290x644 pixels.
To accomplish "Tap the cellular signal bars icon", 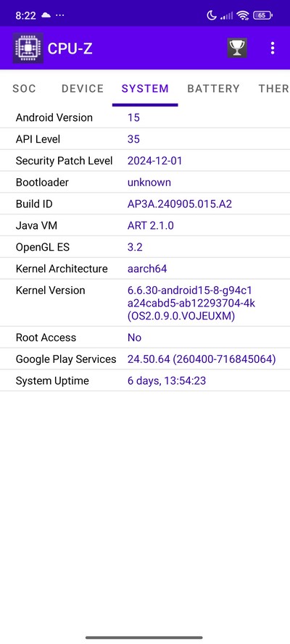I will coord(226,16).
